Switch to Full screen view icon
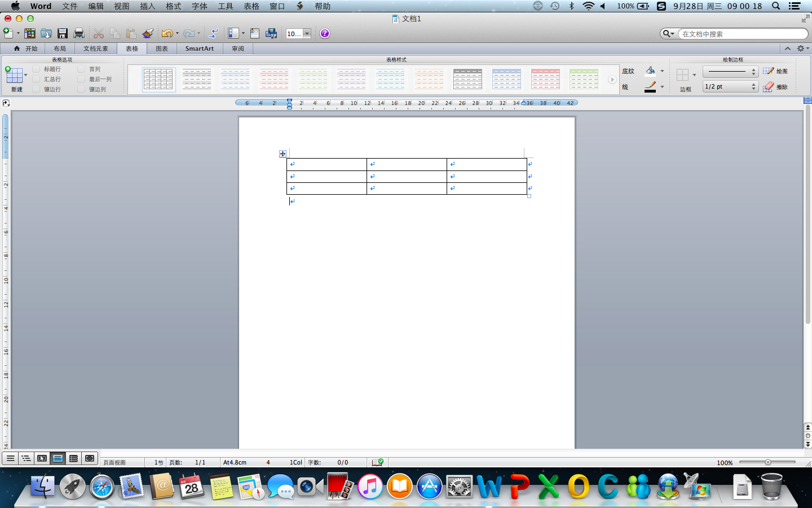 point(90,458)
